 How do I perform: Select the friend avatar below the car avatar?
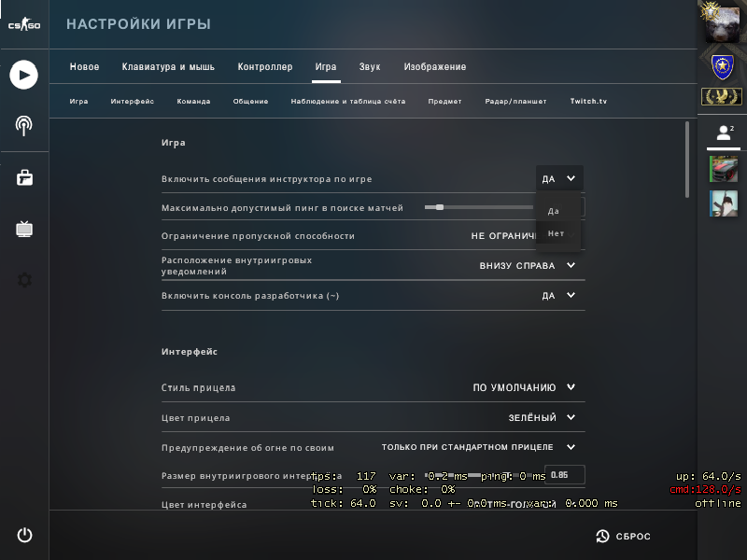[x=724, y=203]
